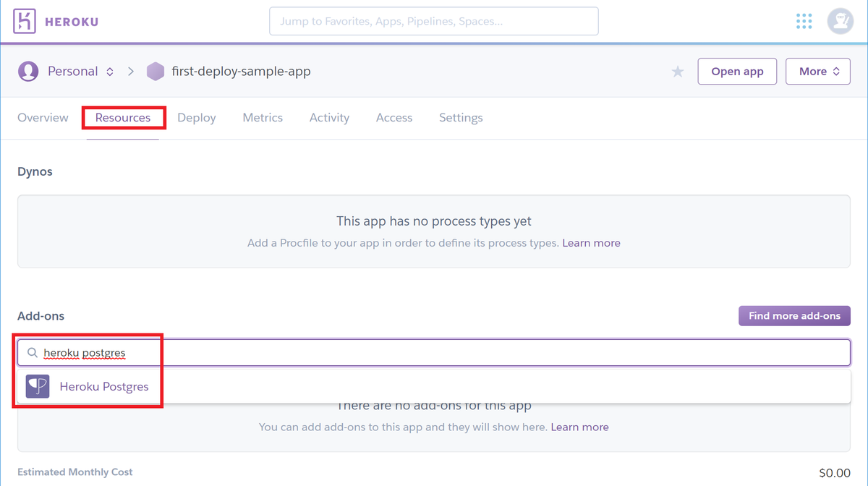
Task: Focus the Jump to Favorites search box
Action: pos(434,21)
